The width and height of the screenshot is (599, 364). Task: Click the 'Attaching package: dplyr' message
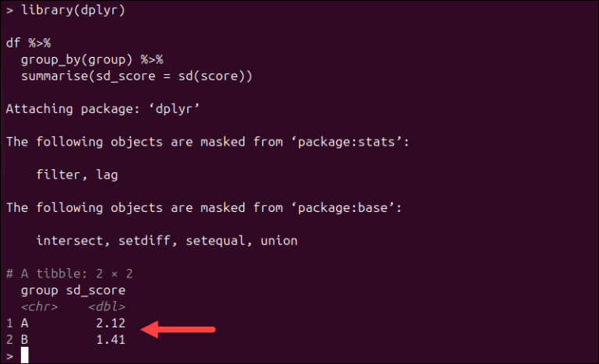click(x=102, y=109)
